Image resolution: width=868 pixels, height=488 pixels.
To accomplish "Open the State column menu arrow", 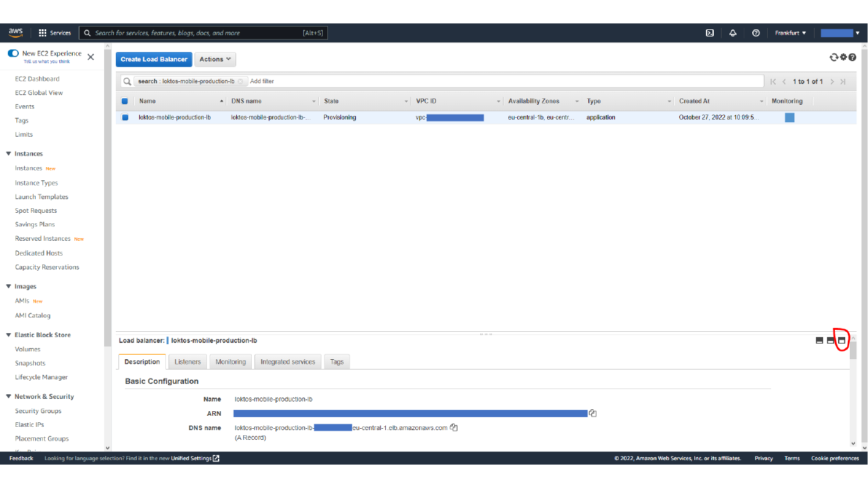I will pyautogui.click(x=406, y=102).
